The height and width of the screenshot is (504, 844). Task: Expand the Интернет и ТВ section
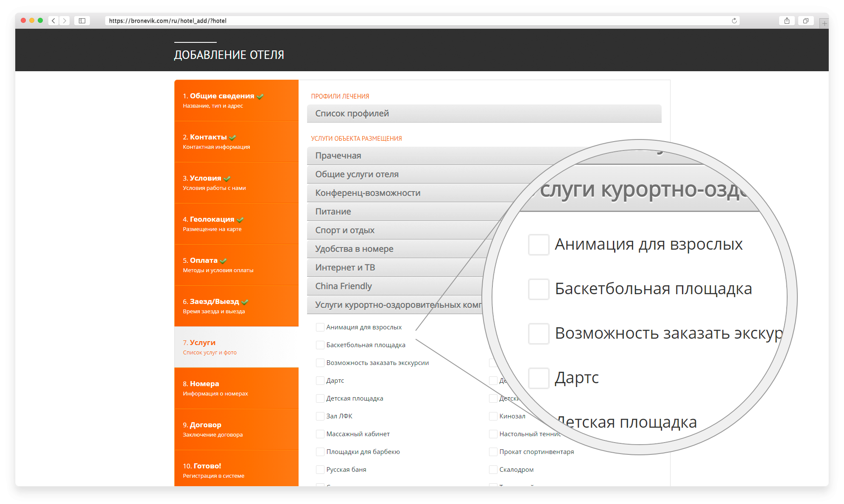(396, 267)
